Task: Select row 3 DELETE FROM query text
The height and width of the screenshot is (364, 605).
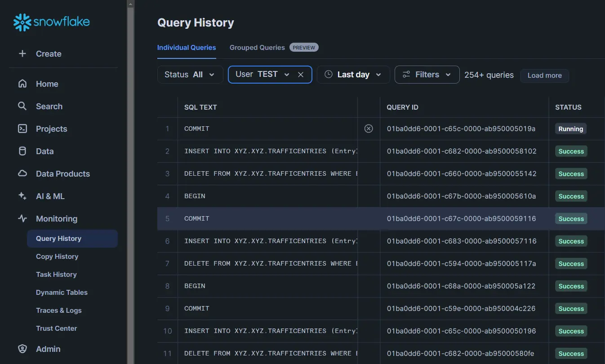Action: click(x=271, y=173)
